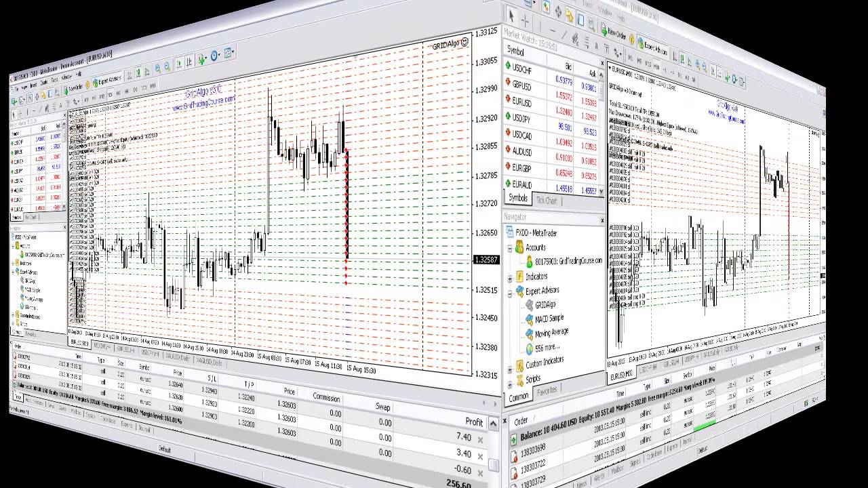The width and height of the screenshot is (868, 488).
Task: Close the right window Navigator panel
Action: click(602, 220)
